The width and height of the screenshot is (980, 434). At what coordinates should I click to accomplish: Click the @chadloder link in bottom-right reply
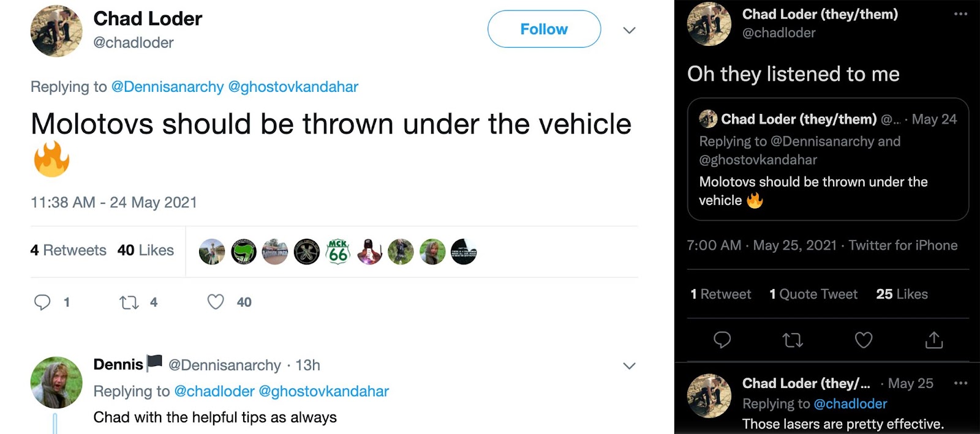[850, 404]
